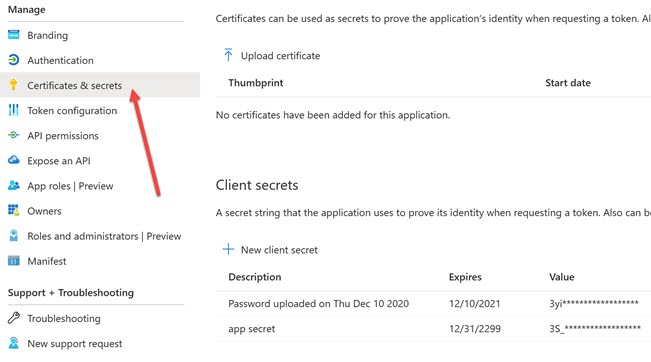Select Expose an API menu item
This screenshot has height=362, width=651.
(x=59, y=161)
